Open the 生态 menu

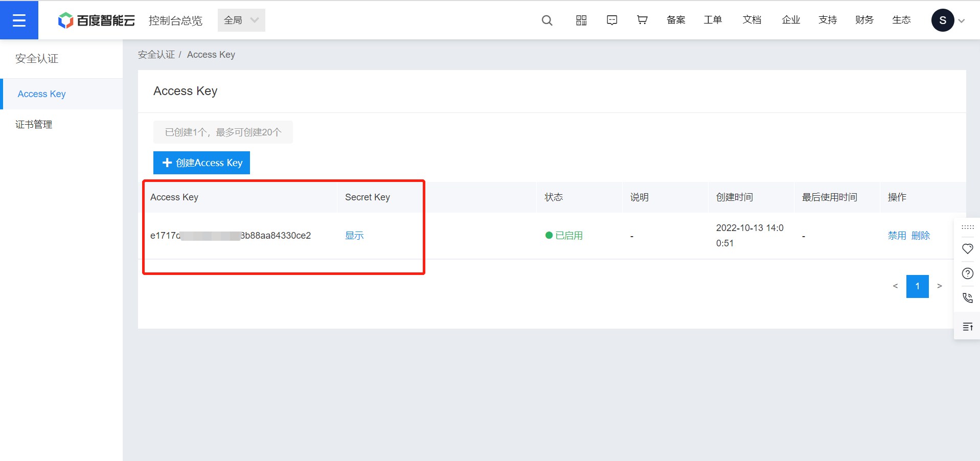click(x=901, y=20)
